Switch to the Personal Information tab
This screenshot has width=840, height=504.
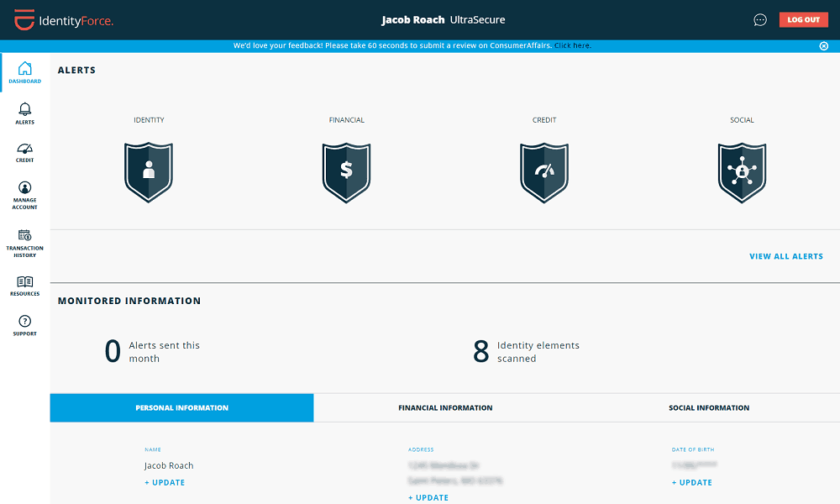point(181,407)
